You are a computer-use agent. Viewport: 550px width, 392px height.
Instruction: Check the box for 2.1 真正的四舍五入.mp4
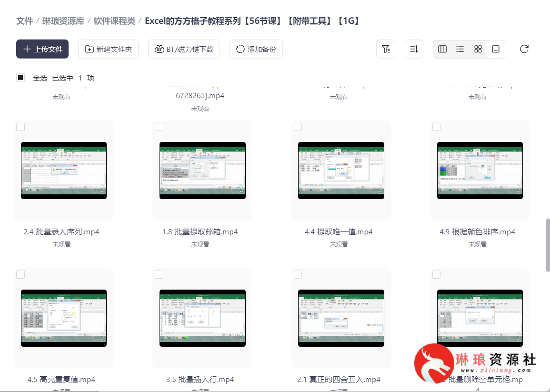(298, 274)
